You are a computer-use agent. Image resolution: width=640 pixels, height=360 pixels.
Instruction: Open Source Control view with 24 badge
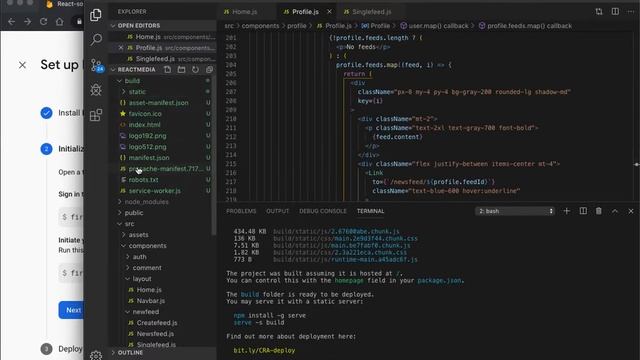point(97,65)
